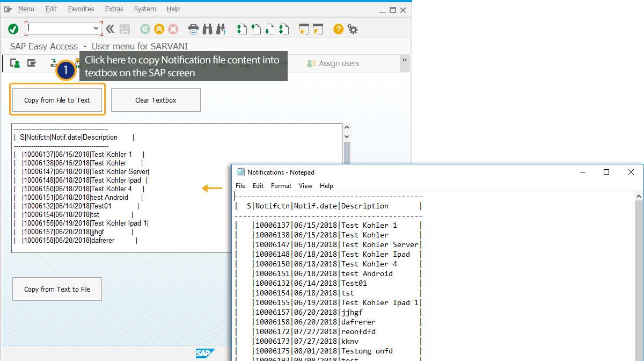Click the Copy from Text to File button
This screenshot has height=361, width=644.
[57, 289]
